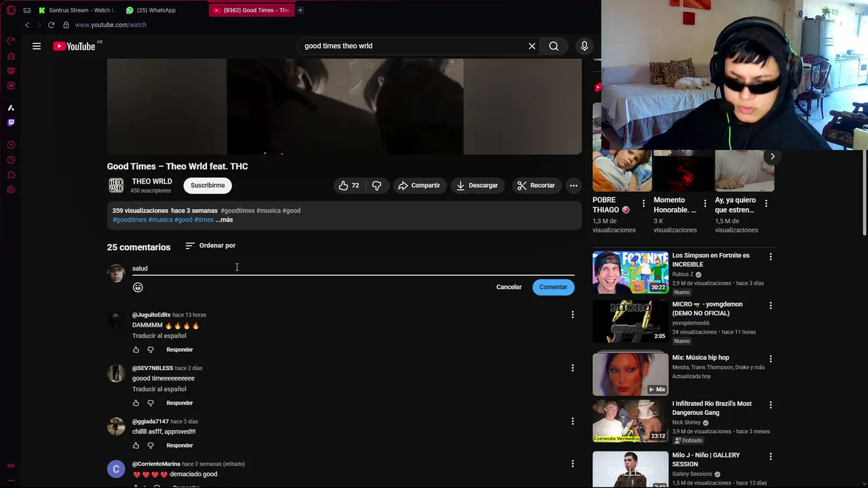Switch to Santrus Stream Kick tab
The image size is (868, 488).
78,10
